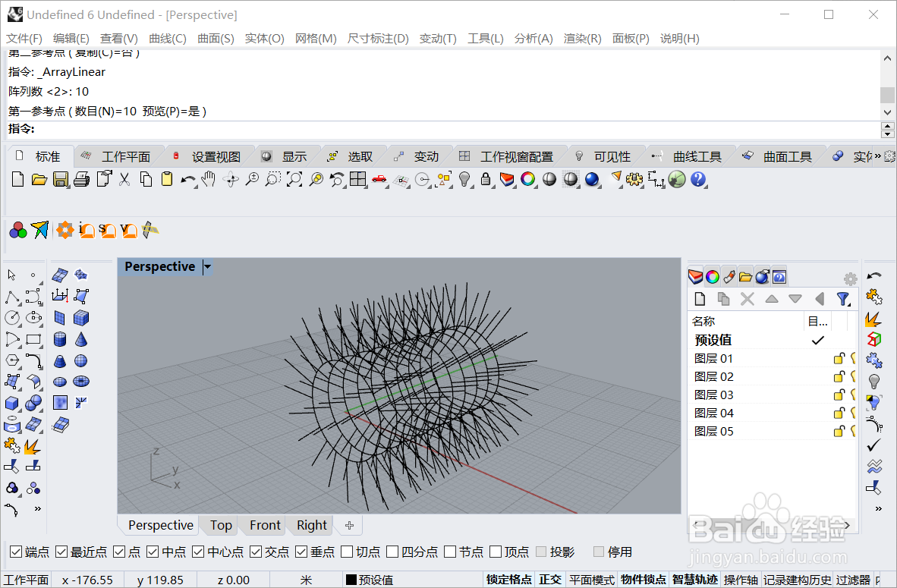Open the Perspective viewport title dropdown arrow
897x588 pixels.
click(208, 266)
